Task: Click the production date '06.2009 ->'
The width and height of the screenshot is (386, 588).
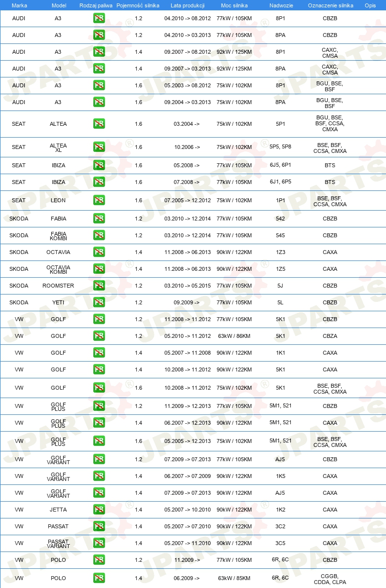Action: pyautogui.click(x=187, y=578)
